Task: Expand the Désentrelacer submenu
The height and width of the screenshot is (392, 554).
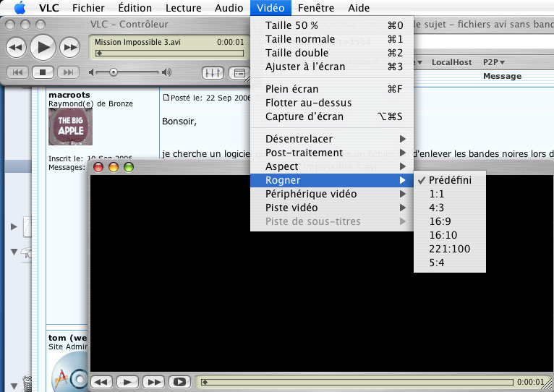Action: [332, 139]
